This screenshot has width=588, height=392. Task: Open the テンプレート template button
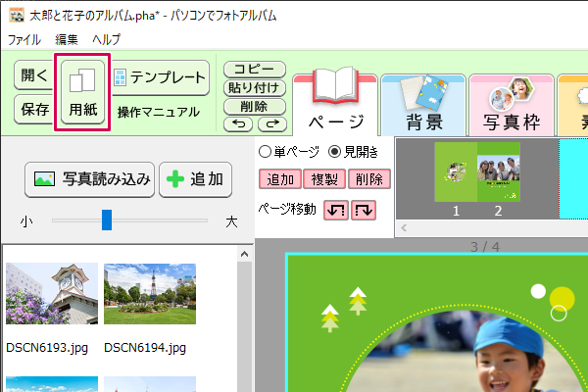161,77
